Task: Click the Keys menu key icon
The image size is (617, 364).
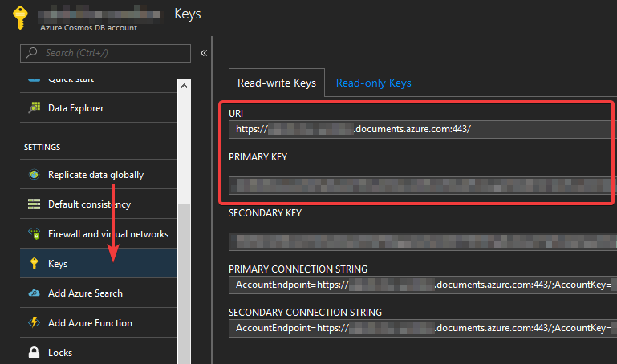Action: [35, 263]
